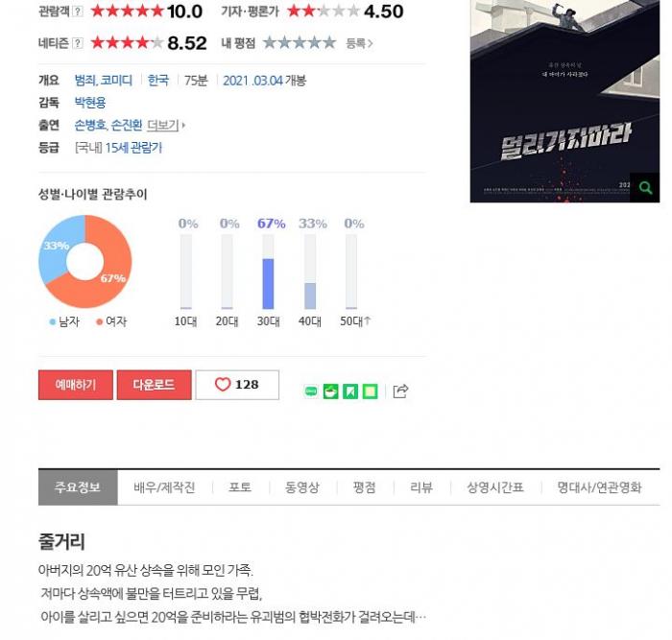Image resolution: width=672 pixels, height=640 pixels.
Task: Set my rating using the gray stars
Action: [x=300, y=43]
